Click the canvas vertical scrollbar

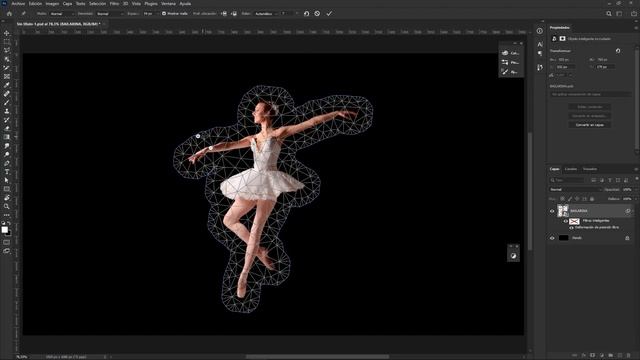[x=530, y=192]
